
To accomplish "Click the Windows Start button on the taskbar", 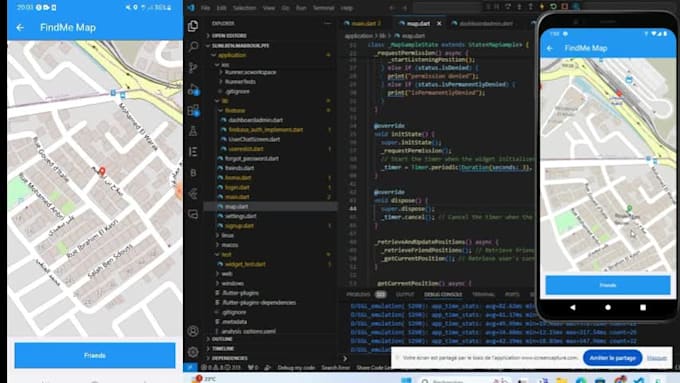I will [x=406, y=380].
